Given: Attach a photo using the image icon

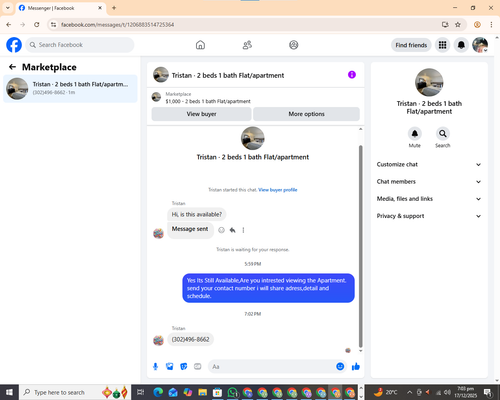Looking at the screenshot, I should coord(170,367).
